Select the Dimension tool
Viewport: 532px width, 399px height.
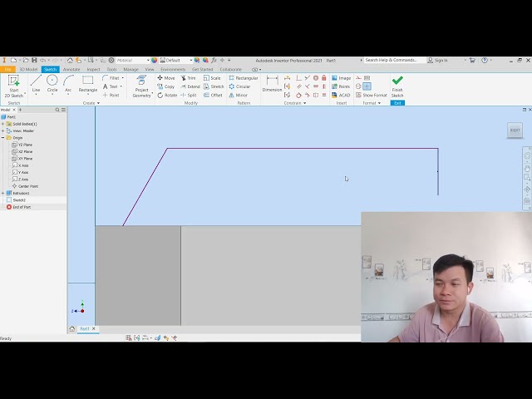272,84
